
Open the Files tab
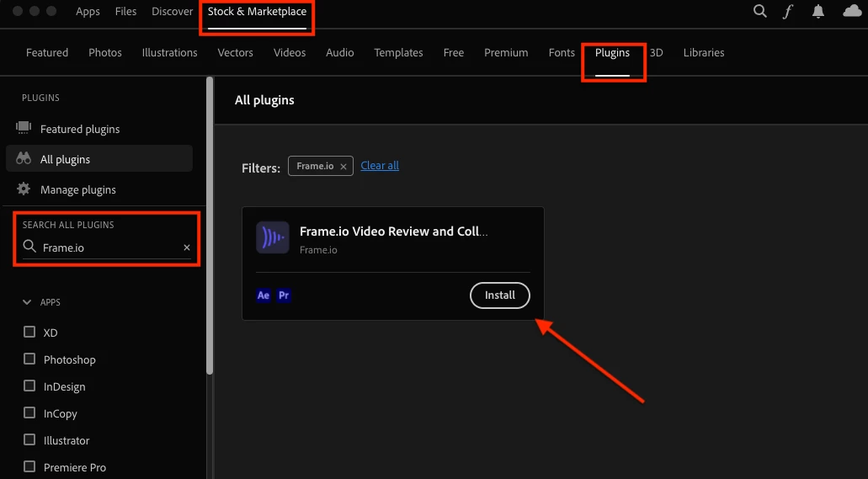125,11
